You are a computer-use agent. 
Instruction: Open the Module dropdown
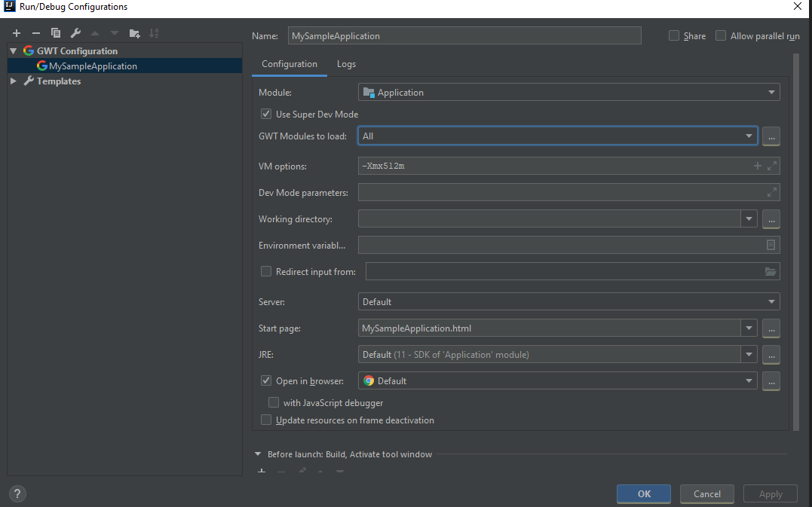tap(568, 92)
